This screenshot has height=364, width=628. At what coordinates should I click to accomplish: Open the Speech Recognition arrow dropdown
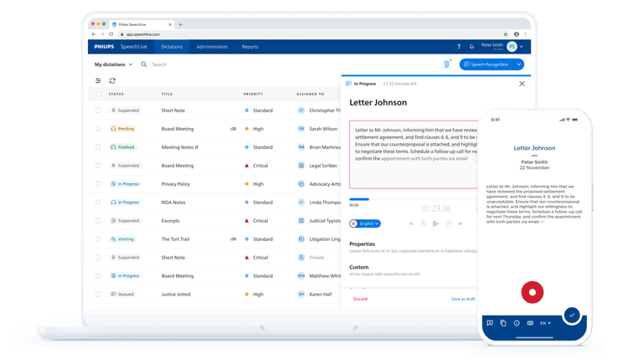coord(519,64)
